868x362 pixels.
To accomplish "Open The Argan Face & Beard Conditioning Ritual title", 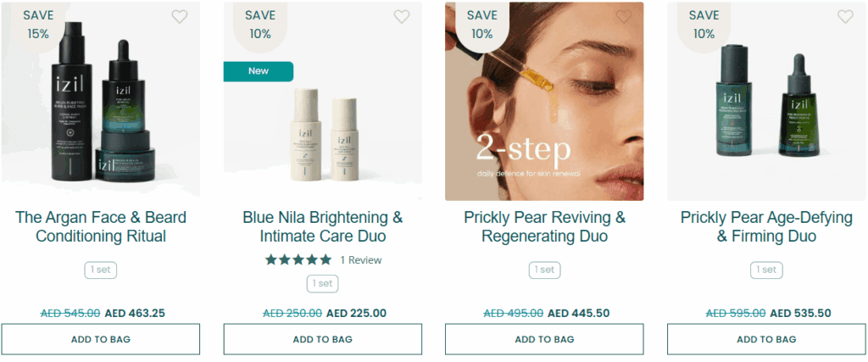I will click(x=101, y=226).
